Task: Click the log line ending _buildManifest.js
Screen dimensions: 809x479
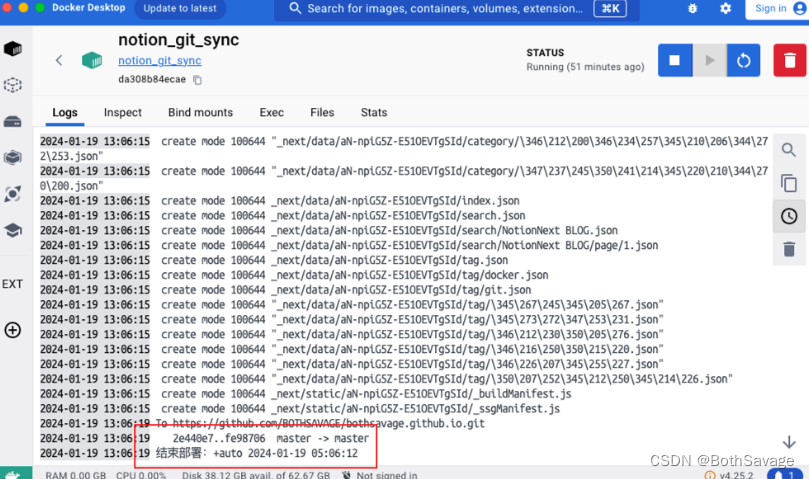Action: click(306, 394)
